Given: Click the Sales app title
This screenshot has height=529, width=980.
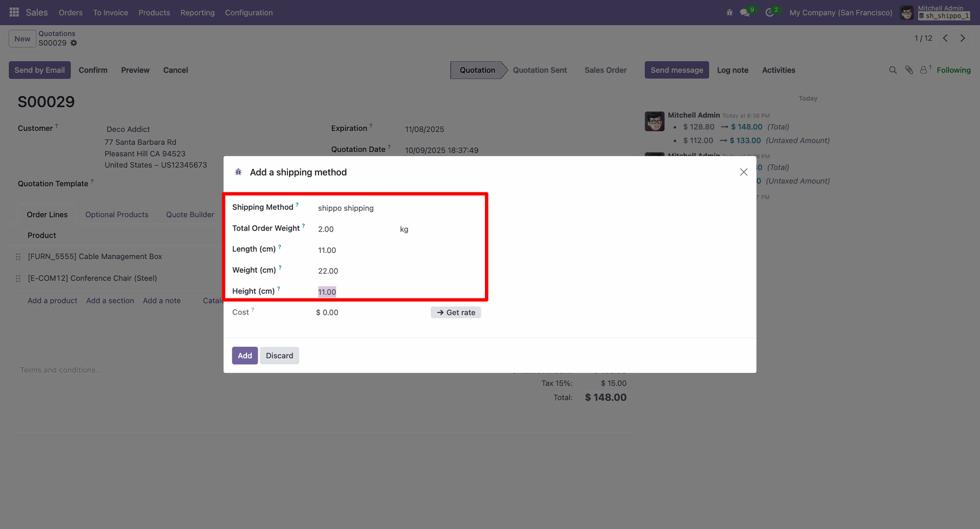Looking at the screenshot, I should point(37,12).
